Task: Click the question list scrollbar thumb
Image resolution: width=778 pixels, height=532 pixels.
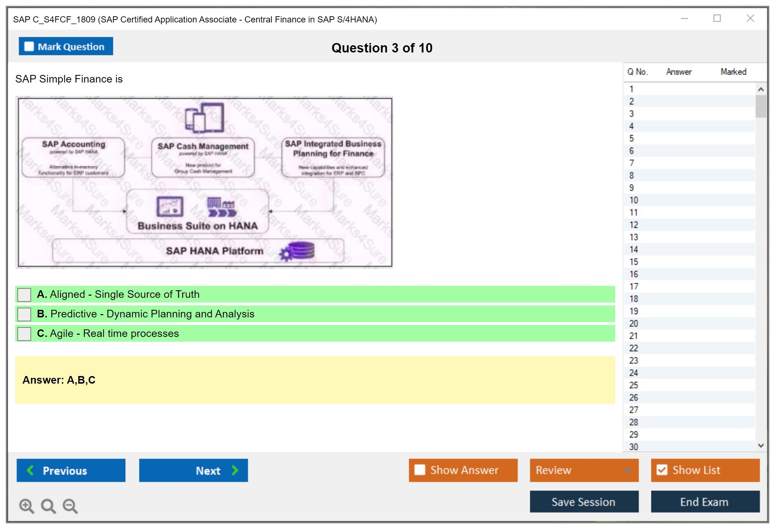Action: click(x=761, y=106)
